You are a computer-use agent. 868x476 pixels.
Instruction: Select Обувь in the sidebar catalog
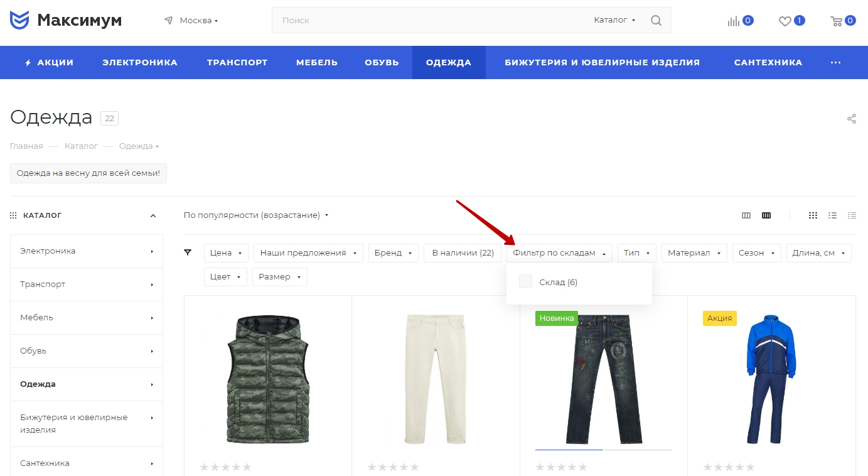pos(87,351)
